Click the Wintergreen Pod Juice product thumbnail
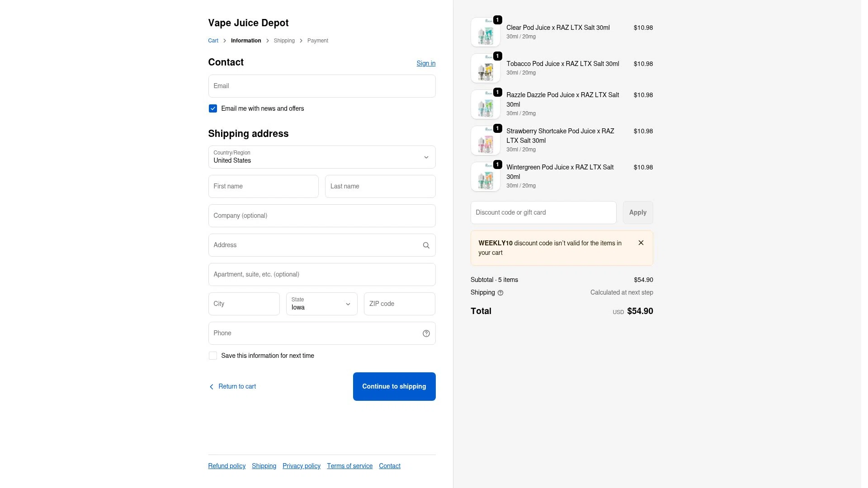This screenshot has height=488, width=868. [x=486, y=177]
